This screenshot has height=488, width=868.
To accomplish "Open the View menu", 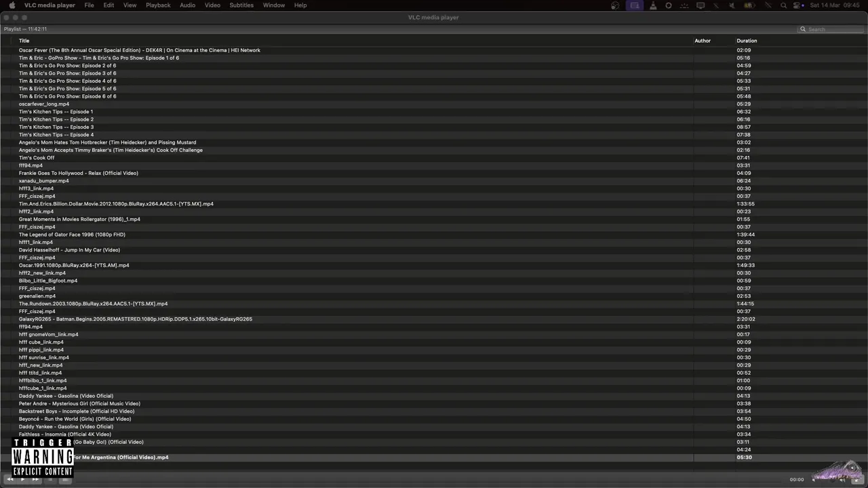I will pos(130,5).
